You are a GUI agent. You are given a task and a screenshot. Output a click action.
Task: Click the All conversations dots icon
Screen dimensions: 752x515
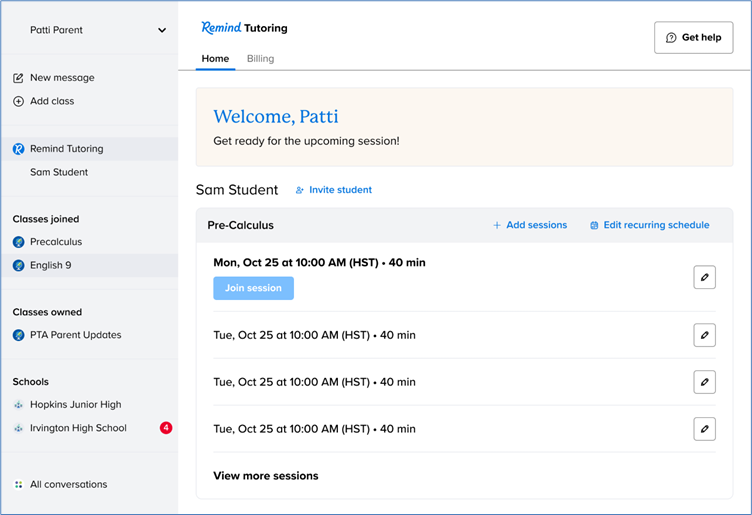[x=18, y=485]
